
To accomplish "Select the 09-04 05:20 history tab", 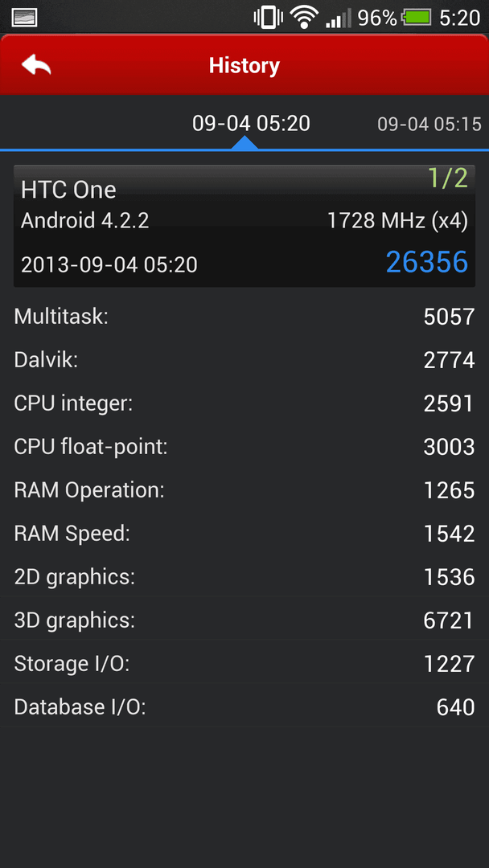I will [251, 124].
